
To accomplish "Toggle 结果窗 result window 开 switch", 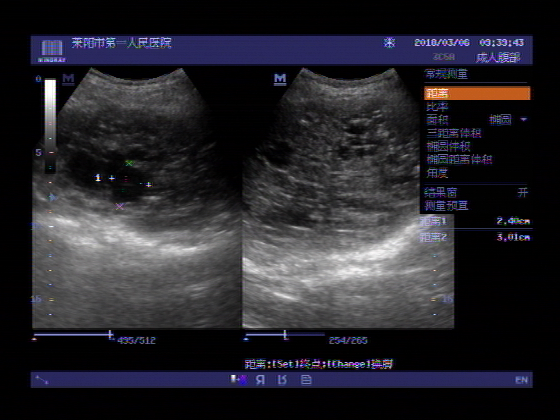I will tap(522, 193).
